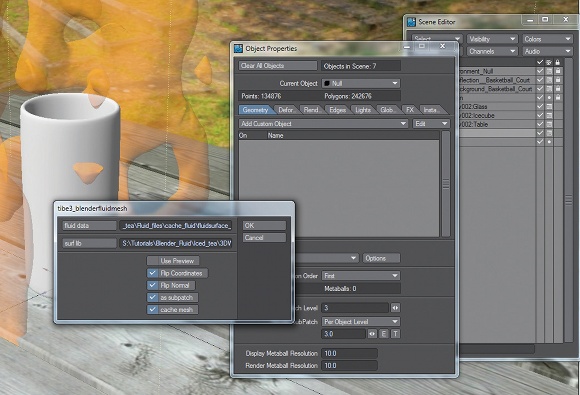Switch to the Geometry tab
This screenshot has width=580, height=395.
tap(256, 110)
